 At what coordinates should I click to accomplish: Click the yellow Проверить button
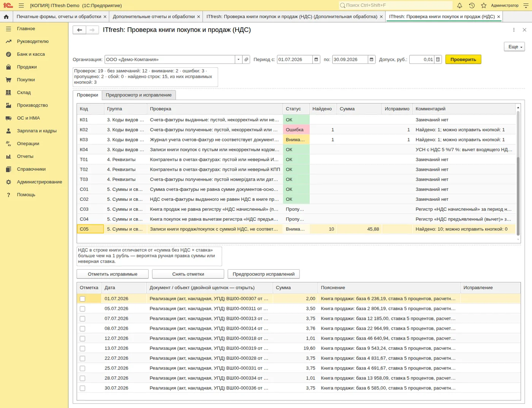tap(463, 59)
